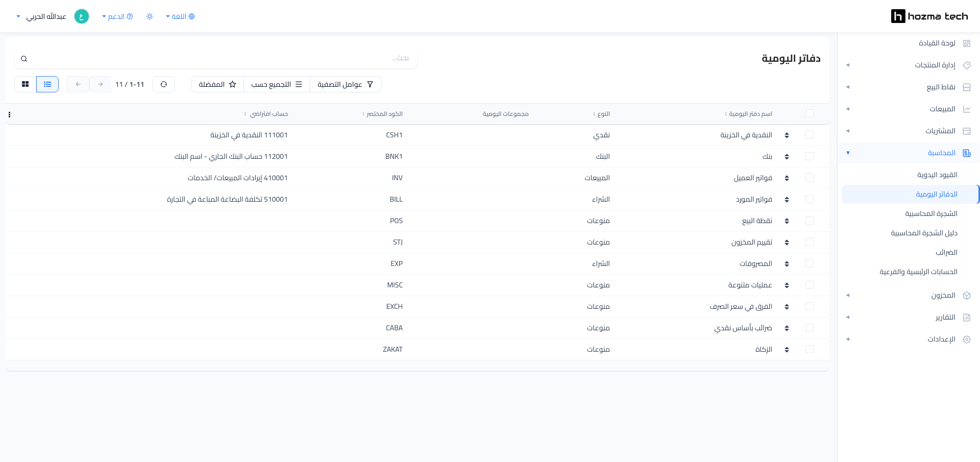This screenshot has height=462, width=980.
Task: Refresh the journals list
Action: click(164, 84)
